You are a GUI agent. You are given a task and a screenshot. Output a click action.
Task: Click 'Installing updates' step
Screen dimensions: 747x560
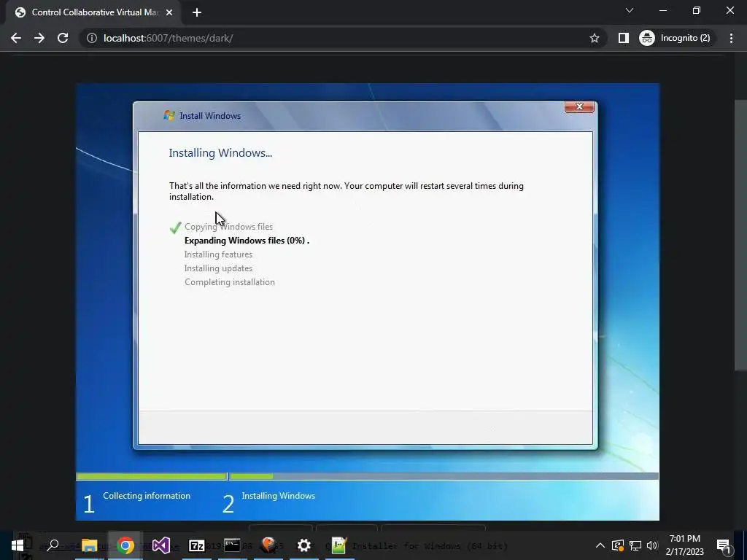coord(218,268)
